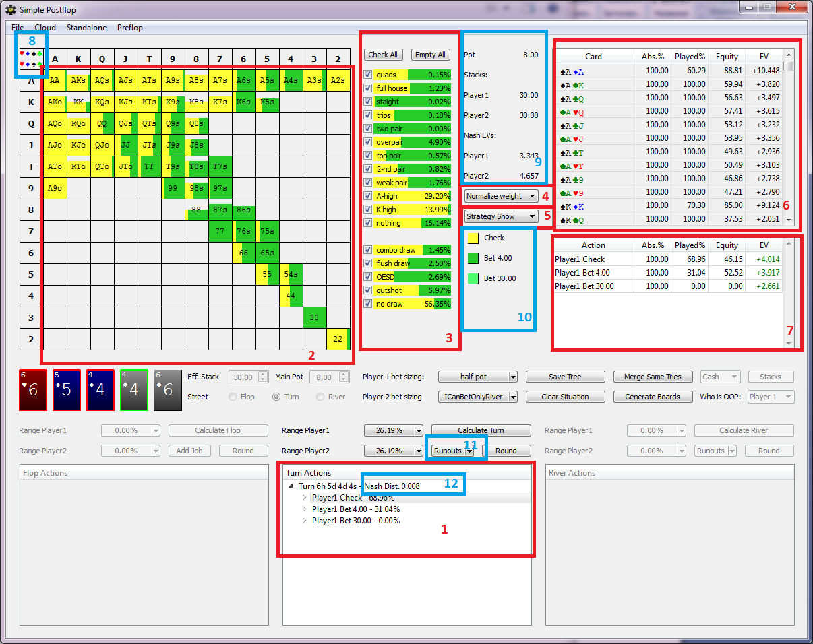Image resolution: width=813 pixels, height=644 pixels.
Task: Open the Normalize weight dropdown
Action: (501, 196)
